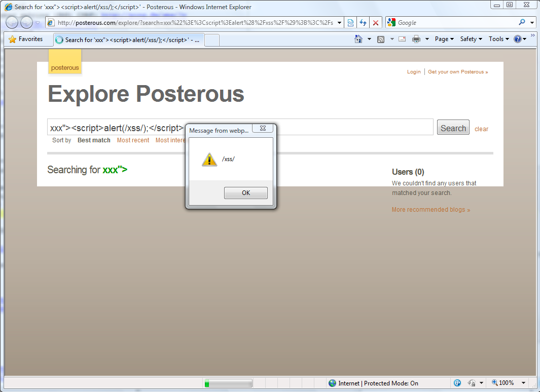Click inside the Google search box
This screenshot has width=540, height=392.
(x=456, y=23)
